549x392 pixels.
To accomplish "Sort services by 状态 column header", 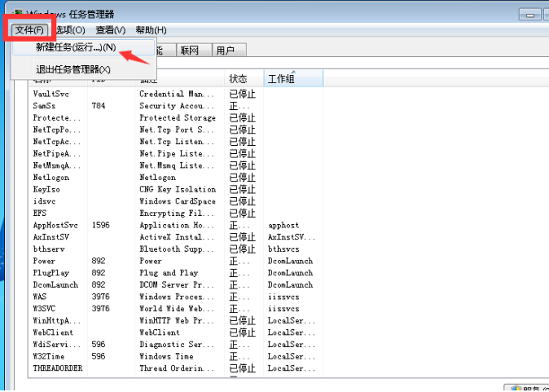I will [243, 78].
